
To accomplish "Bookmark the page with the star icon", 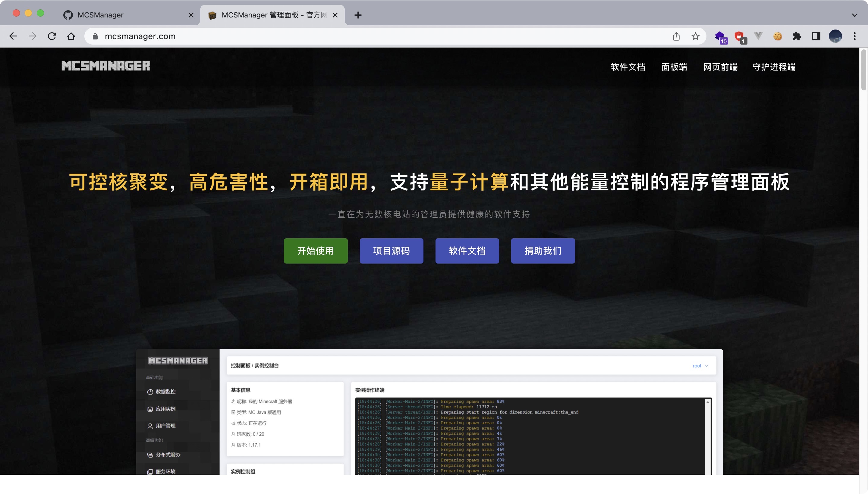I will pos(695,36).
